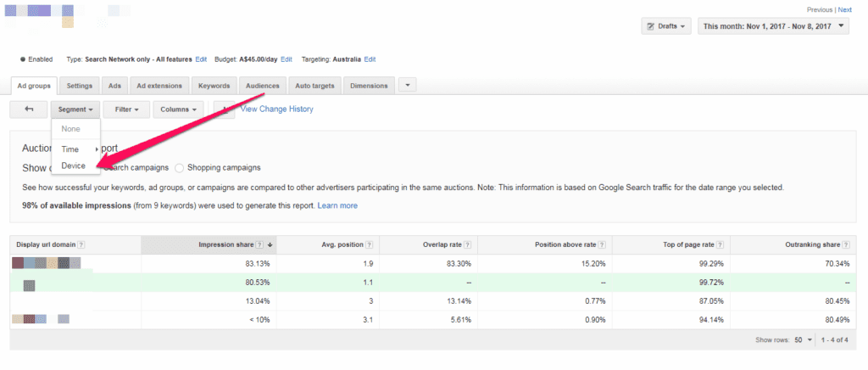Click the 99.72% top of page rate
Image resolution: width=868 pixels, height=370 pixels.
point(711,283)
